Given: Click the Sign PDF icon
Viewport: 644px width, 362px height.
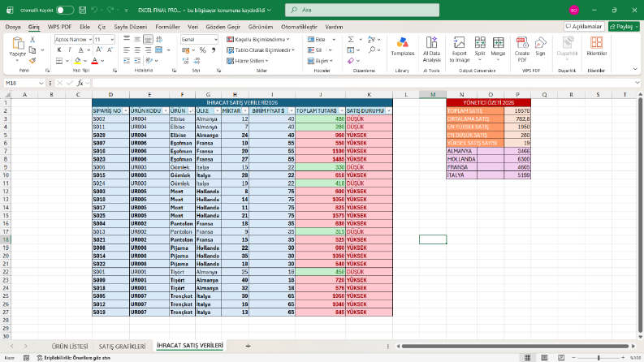Looking at the screenshot, I should (x=541, y=46).
